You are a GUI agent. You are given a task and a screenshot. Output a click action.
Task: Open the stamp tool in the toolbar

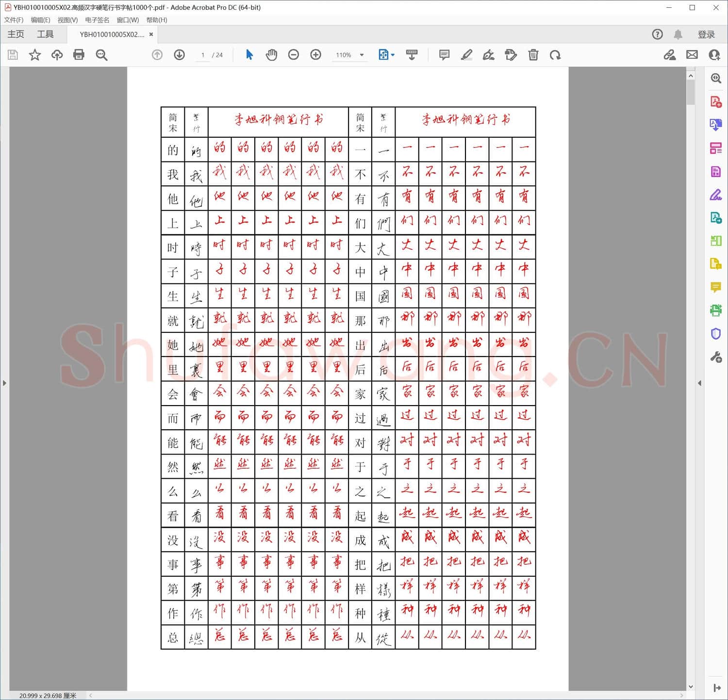click(x=511, y=55)
